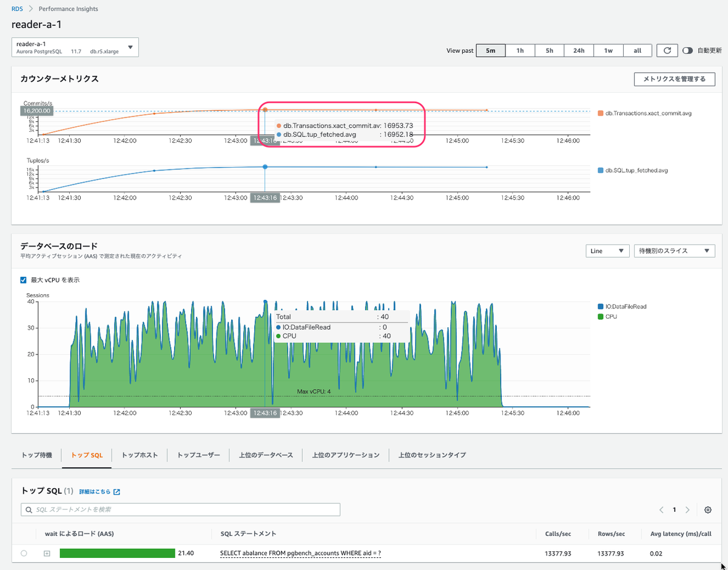Switch to the トップ待機 tab
Screen dimensions: 728x570
[x=36, y=455]
